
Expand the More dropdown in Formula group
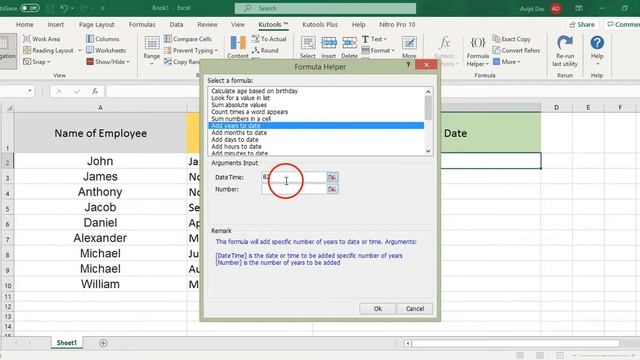(x=507, y=62)
